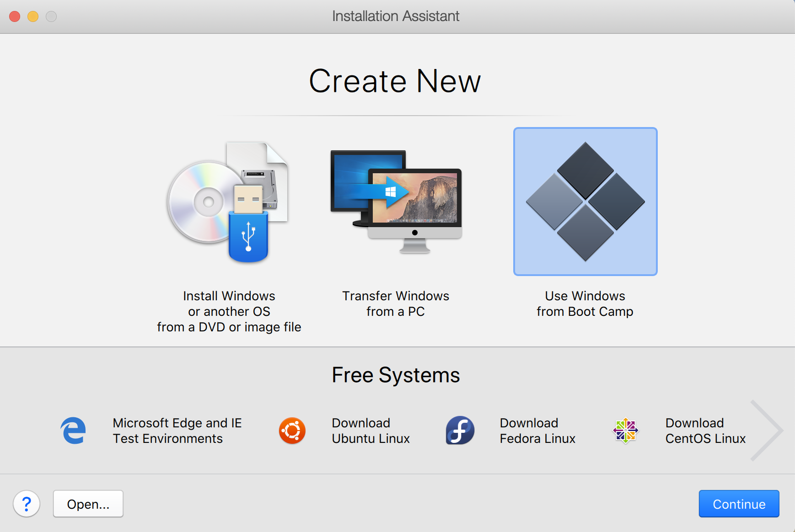Click the Ubuntu logo icon

coord(292,431)
